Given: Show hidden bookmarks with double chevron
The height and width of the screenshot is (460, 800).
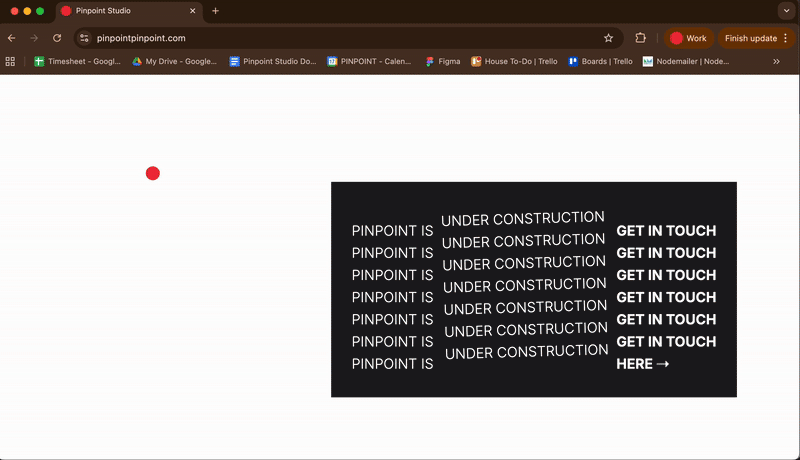Looking at the screenshot, I should (x=776, y=61).
